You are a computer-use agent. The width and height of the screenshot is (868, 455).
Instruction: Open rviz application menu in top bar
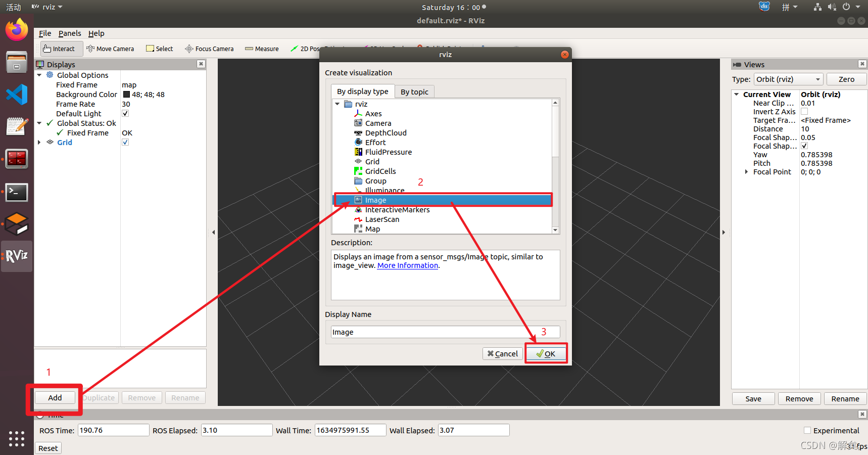[x=47, y=7]
